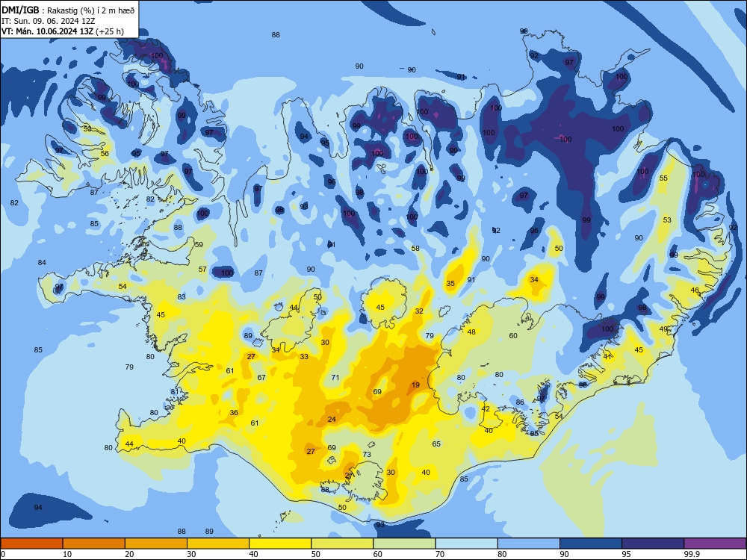747x560 pixels.
Task: Click the '99.9' legend tick label
Action: click(x=692, y=554)
